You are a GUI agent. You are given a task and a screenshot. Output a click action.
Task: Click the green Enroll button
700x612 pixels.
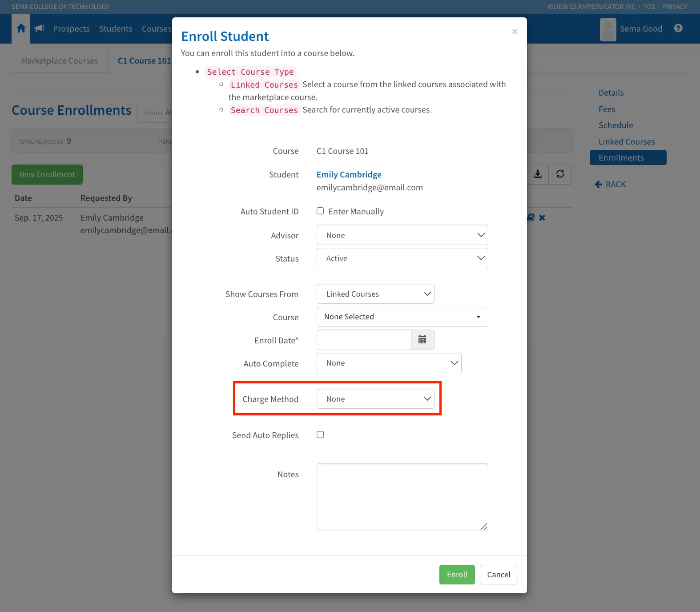pos(457,574)
